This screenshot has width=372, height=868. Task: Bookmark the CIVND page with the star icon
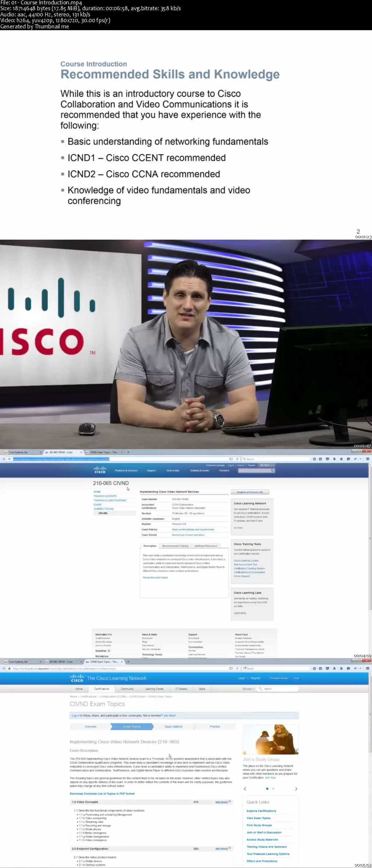click(314, 459)
